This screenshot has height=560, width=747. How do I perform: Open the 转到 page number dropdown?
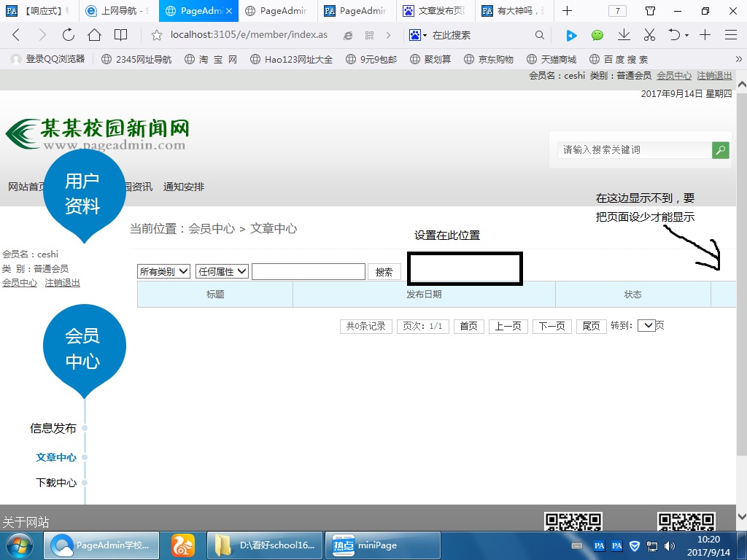click(646, 326)
